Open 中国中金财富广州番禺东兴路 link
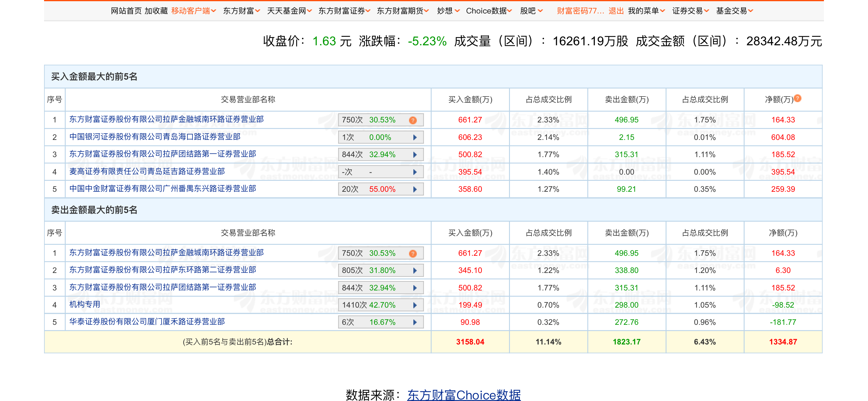The width and height of the screenshot is (868, 401). pos(162,189)
